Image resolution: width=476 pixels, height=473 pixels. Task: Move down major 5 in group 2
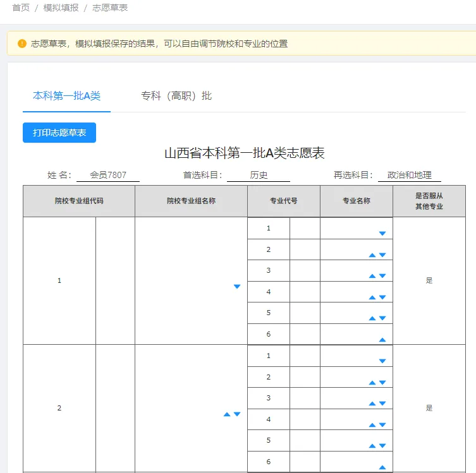pyautogui.click(x=382, y=446)
